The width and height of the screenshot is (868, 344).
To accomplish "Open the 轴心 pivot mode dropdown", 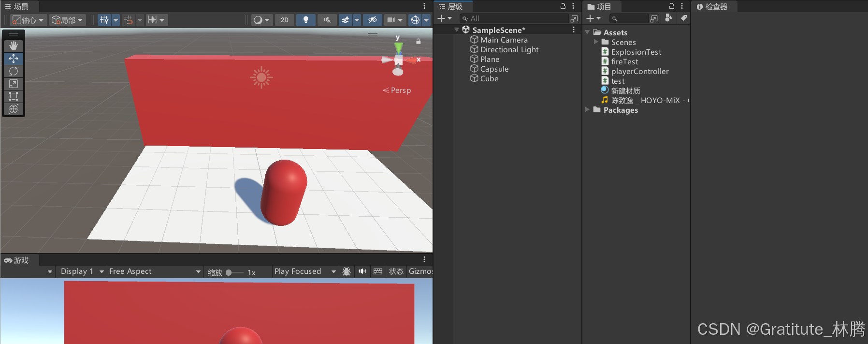I will pos(28,20).
